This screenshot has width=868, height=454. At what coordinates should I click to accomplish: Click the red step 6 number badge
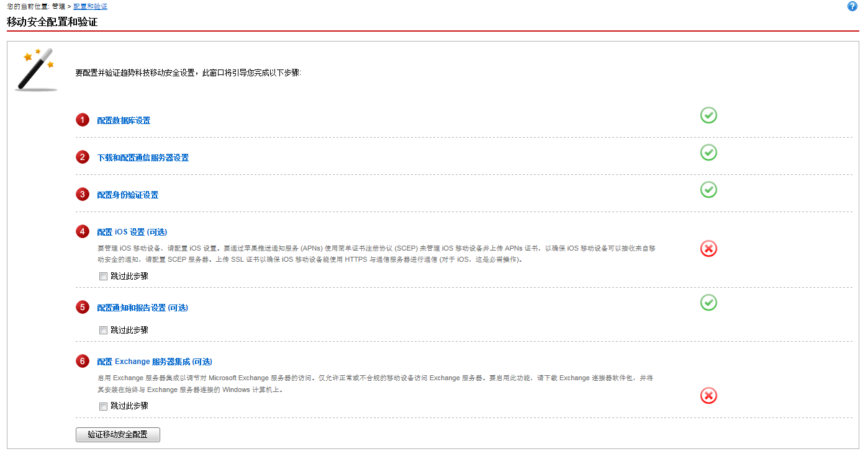[x=83, y=361]
